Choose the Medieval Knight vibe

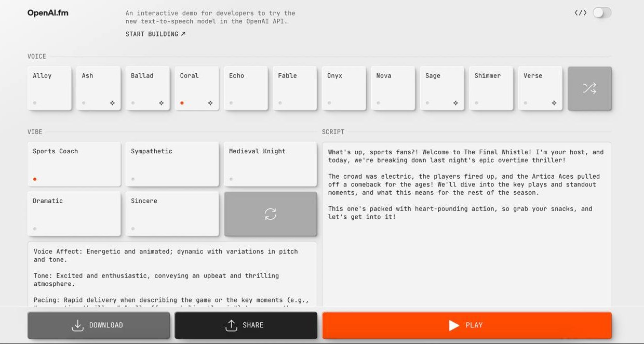pyautogui.click(x=270, y=164)
